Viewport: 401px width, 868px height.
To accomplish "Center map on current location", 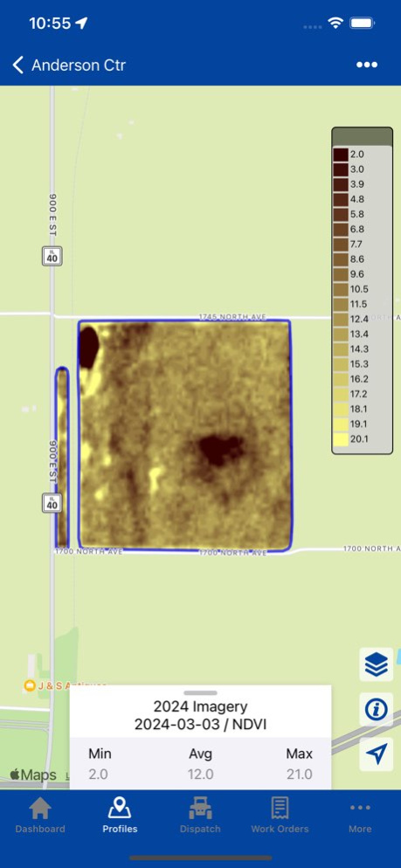I will 376,754.
